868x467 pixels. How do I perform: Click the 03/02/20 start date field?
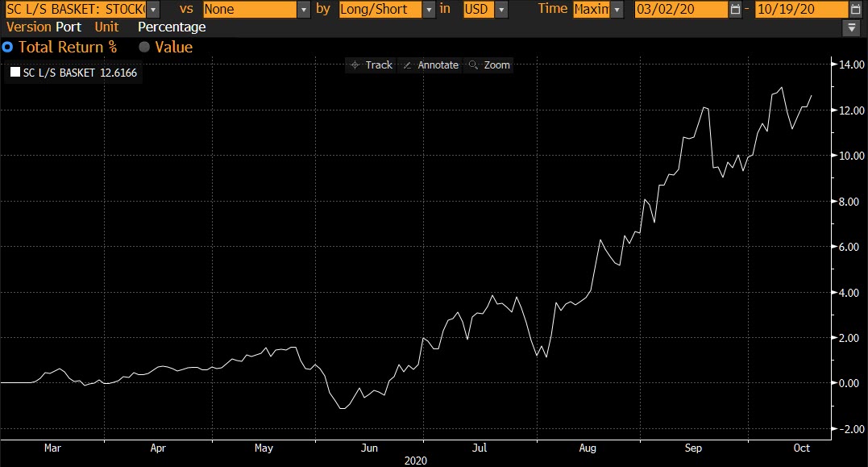pyautogui.click(x=680, y=10)
